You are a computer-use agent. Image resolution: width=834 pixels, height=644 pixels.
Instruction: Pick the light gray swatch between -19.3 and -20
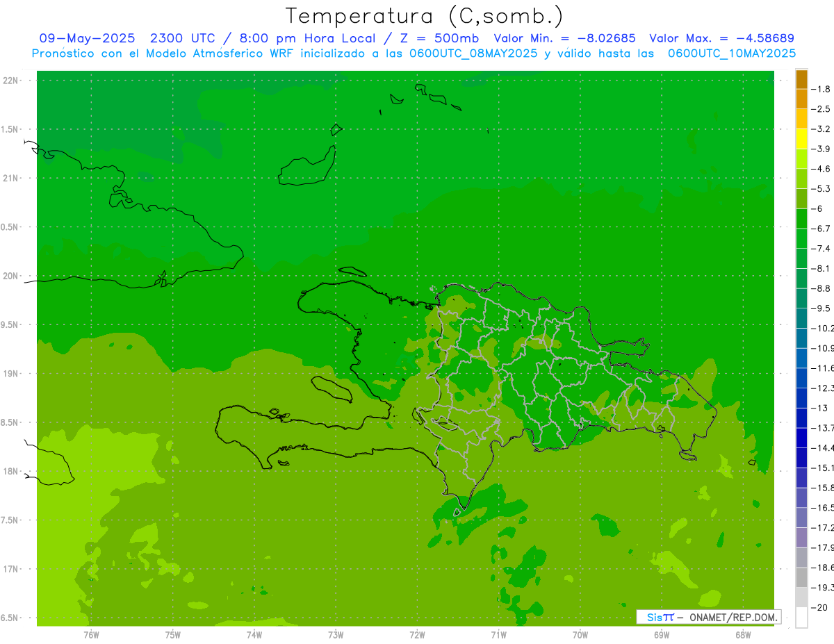[x=801, y=597]
